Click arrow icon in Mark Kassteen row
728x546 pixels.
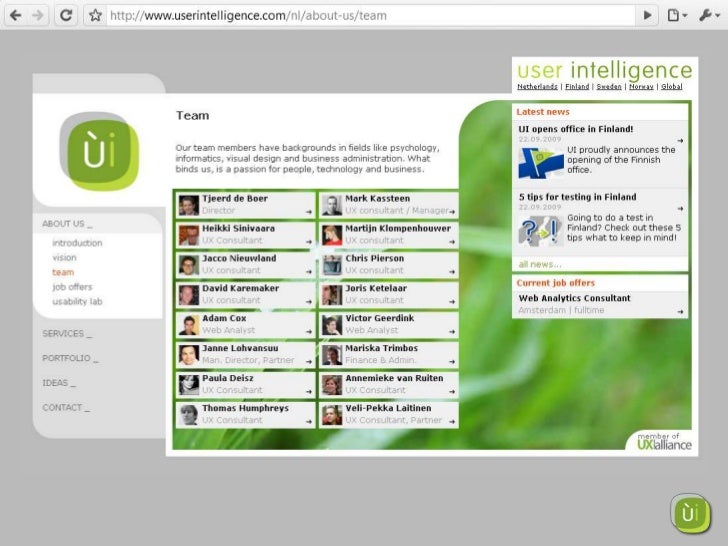(452, 212)
